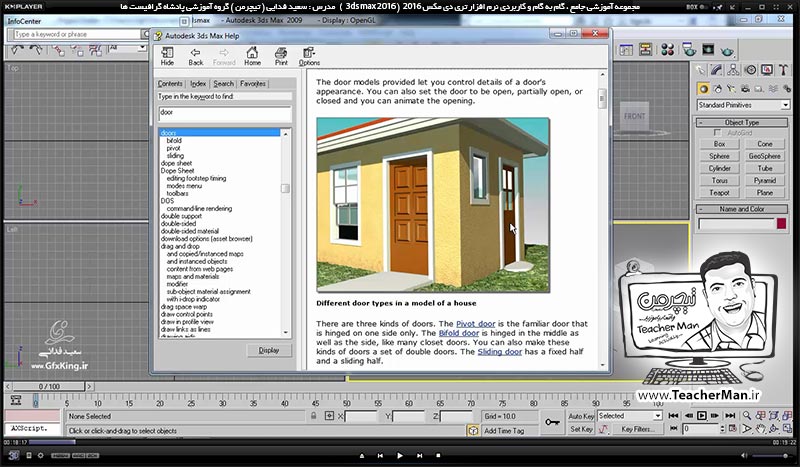Click the index list scrollbar thumb
The height and width of the screenshot is (467, 800).
pyautogui.click(x=285, y=188)
